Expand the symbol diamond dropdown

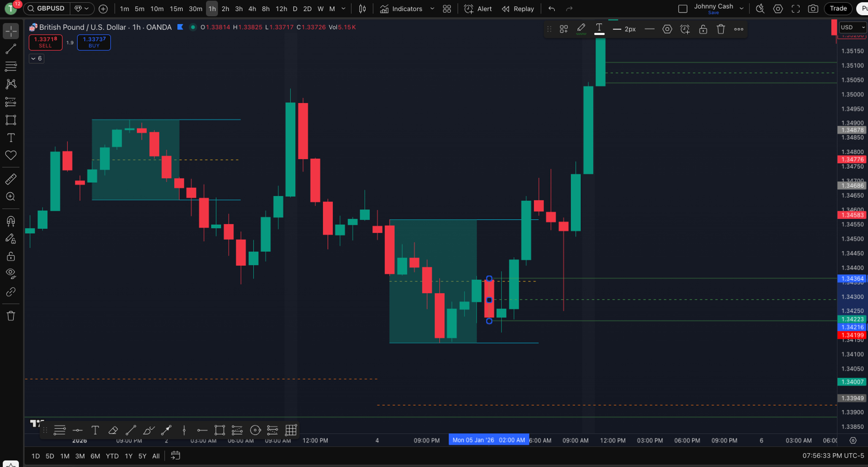click(82, 9)
